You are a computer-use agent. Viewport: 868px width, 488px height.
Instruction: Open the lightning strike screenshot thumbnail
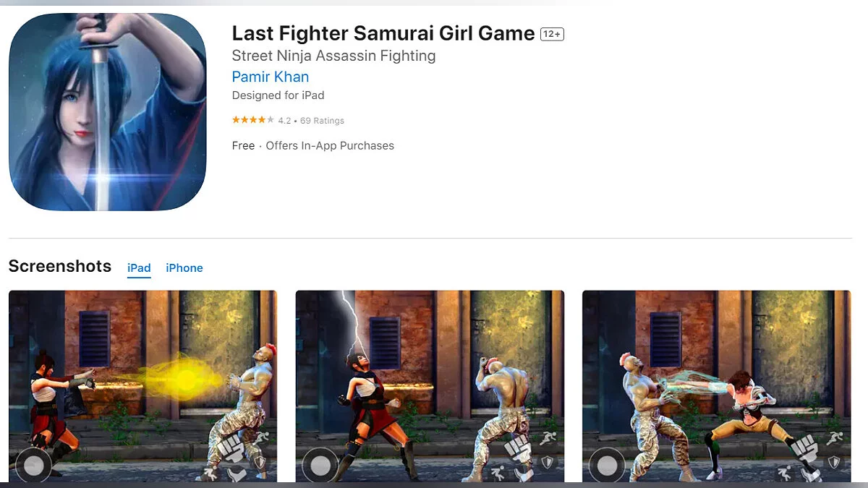430,386
